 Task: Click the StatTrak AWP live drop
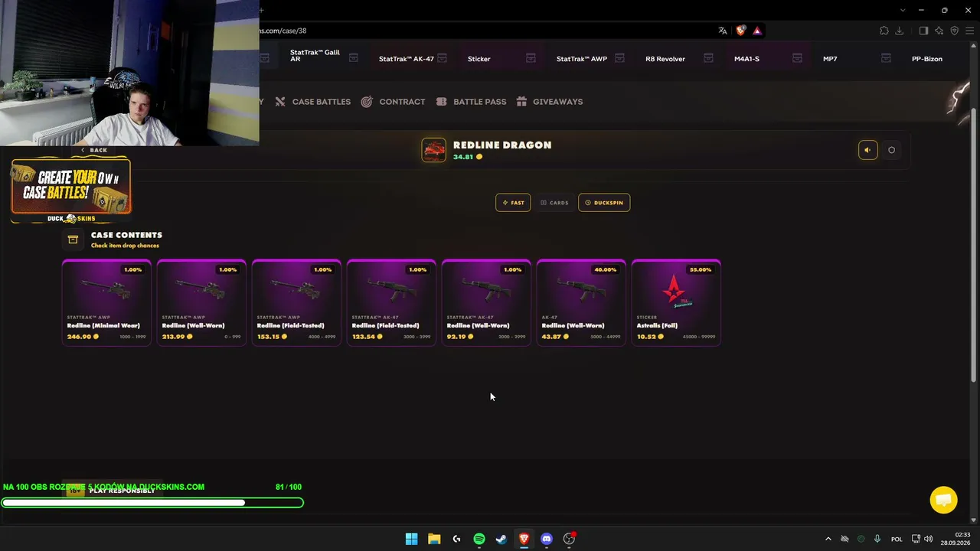pyautogui.click(x=581, y=59)
